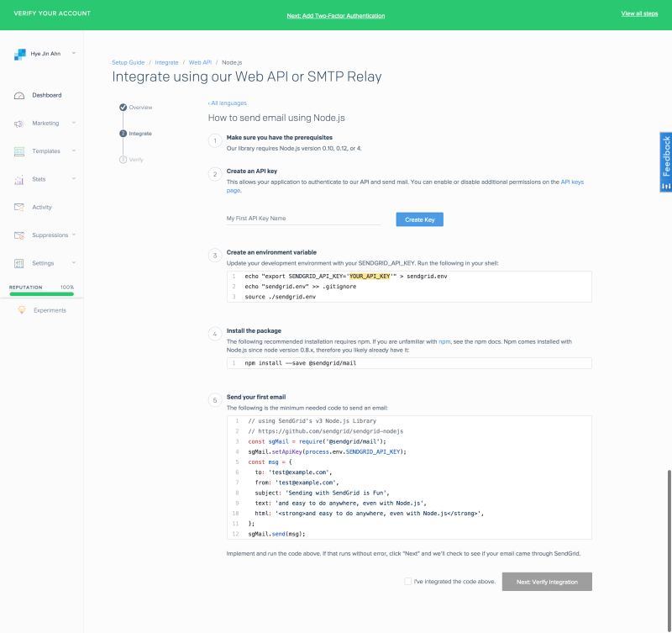This screenshot has width=672, height=633.
Task: Click the SendGrid logo in sidebar
Action: coord(20,53)
